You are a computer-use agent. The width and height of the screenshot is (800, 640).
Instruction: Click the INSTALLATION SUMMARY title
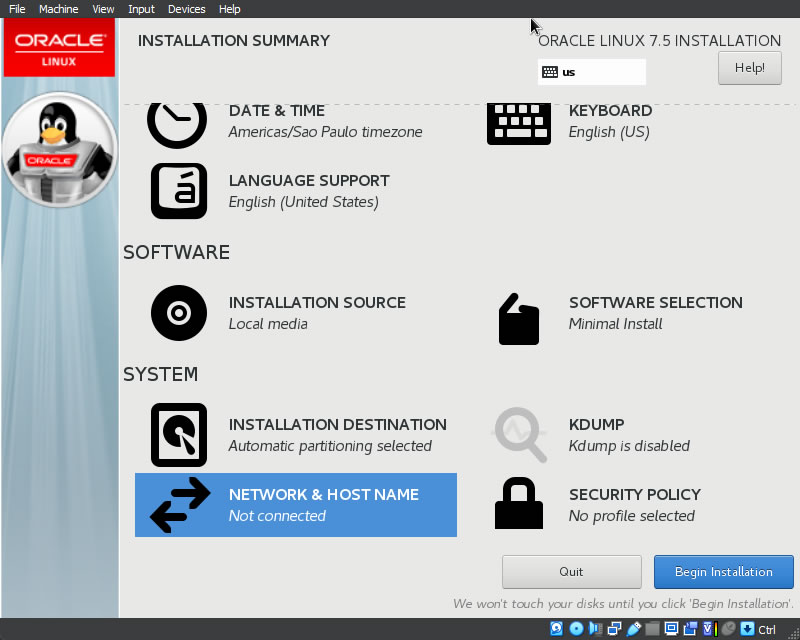234,41
